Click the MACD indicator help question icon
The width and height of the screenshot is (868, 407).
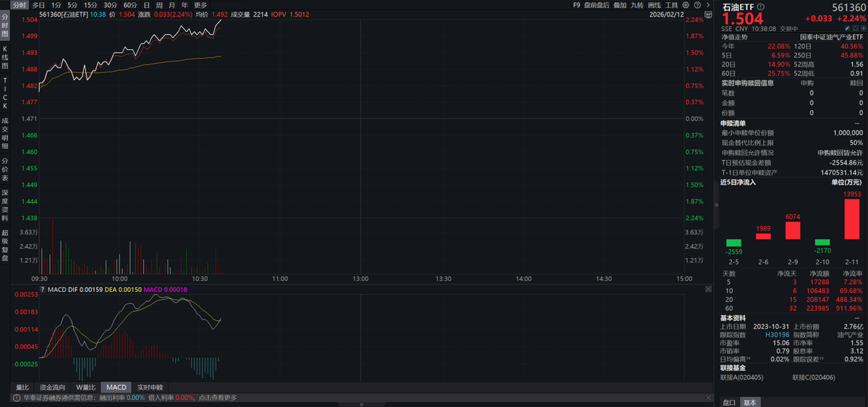pyautogui.click(x=42, y=289)
